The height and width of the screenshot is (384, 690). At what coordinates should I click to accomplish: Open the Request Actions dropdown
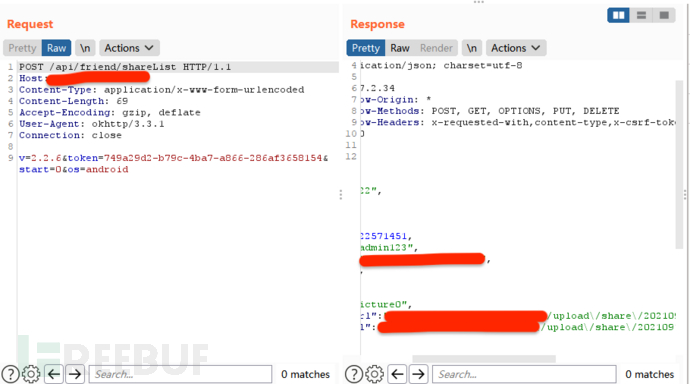[129, 48]
